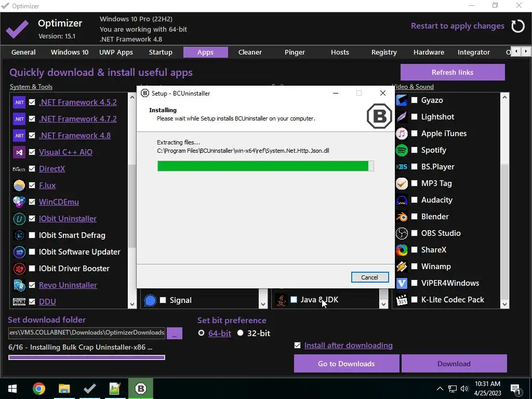Image resolution: width=532 pixels, height=399 pixels.
Task: Open the Startup tab
Action: [161, 52]
